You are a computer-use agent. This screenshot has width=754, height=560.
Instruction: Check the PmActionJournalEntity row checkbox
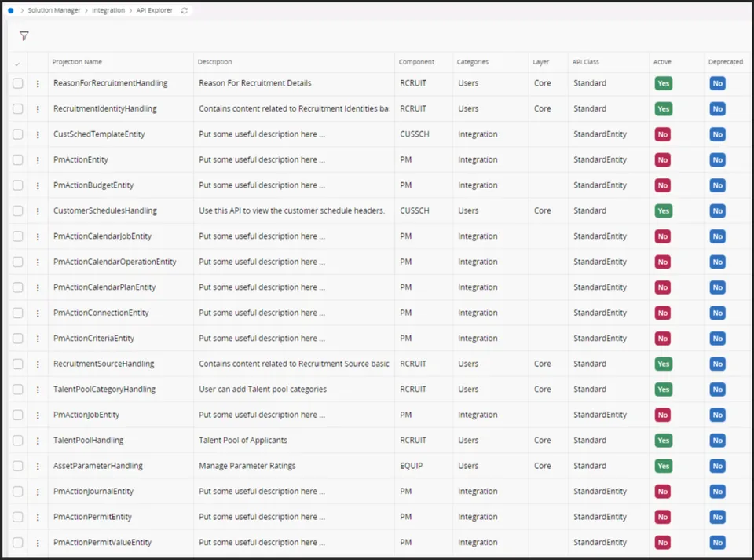pyautogui.click(x=18, y=492)
